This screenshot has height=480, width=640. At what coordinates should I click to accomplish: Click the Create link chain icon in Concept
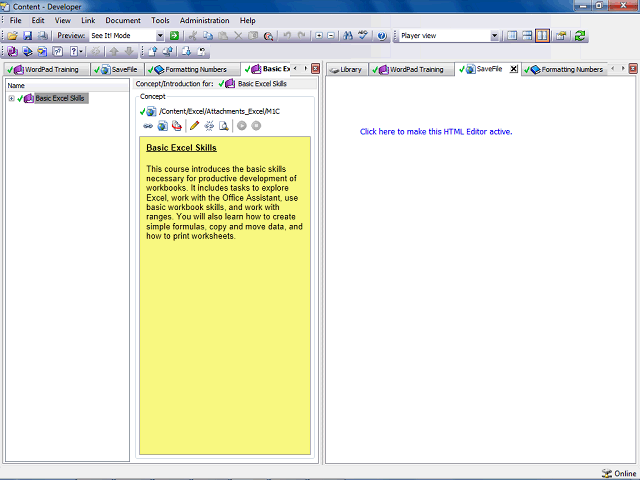[x=148, y=126]
